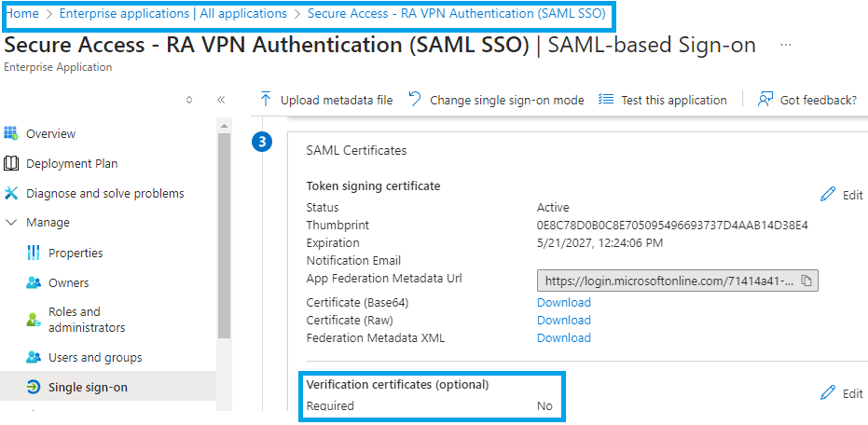Click the Enterprise Application subtitle

pos(58,67)
